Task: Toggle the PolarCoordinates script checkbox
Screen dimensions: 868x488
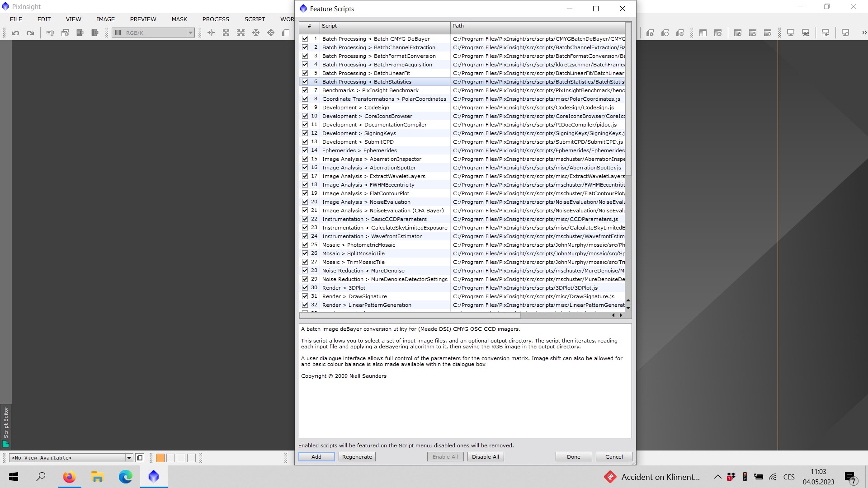Action: (x=305, y=99)
